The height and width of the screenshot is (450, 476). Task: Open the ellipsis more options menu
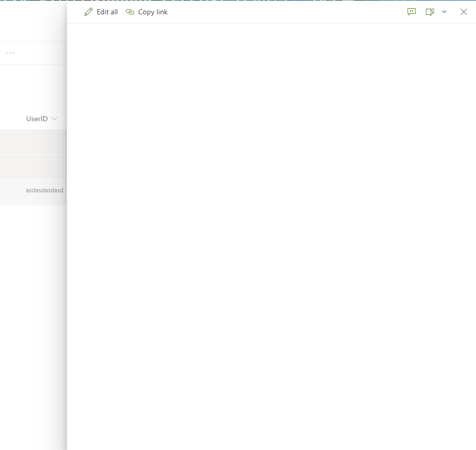coord(10,53)
